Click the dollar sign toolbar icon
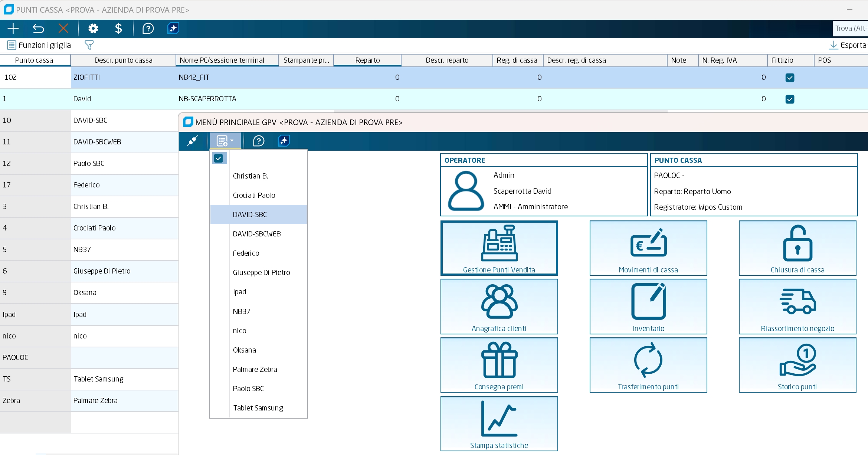 pos(118,29)
